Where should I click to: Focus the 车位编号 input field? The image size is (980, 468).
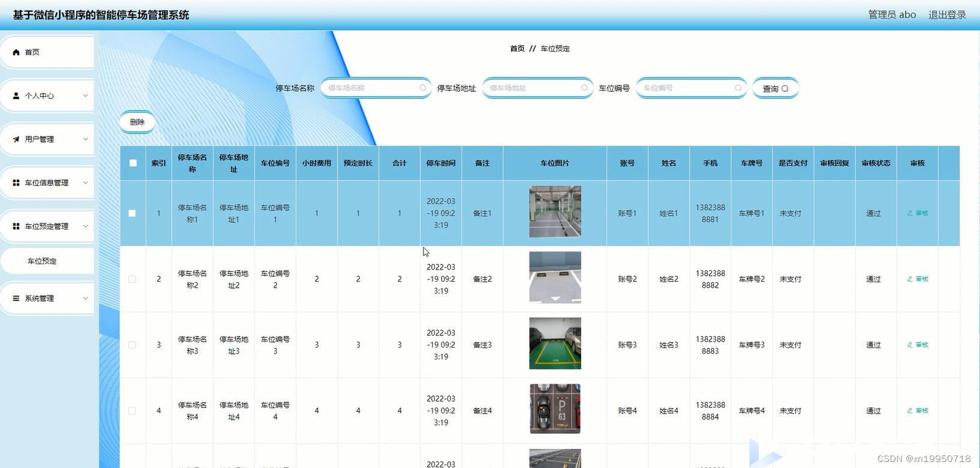click(691, 88)
